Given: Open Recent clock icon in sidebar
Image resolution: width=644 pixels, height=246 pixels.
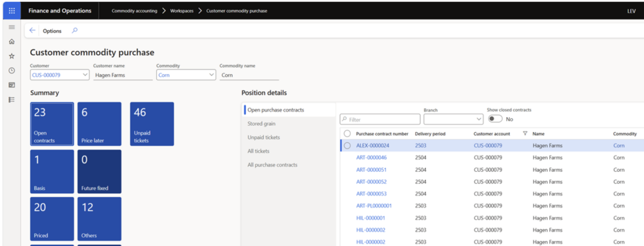Looking at the screenshot, I should coord(11,70).
